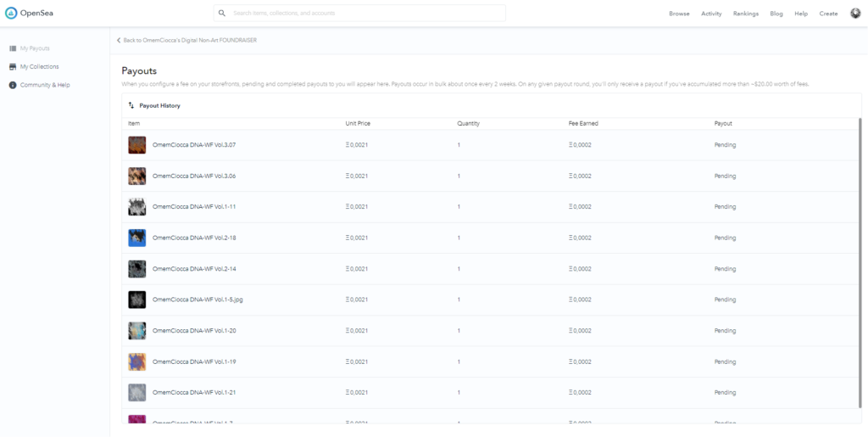Click the search magnifier icon
The image size is (868, 437).
coord(222,14)
